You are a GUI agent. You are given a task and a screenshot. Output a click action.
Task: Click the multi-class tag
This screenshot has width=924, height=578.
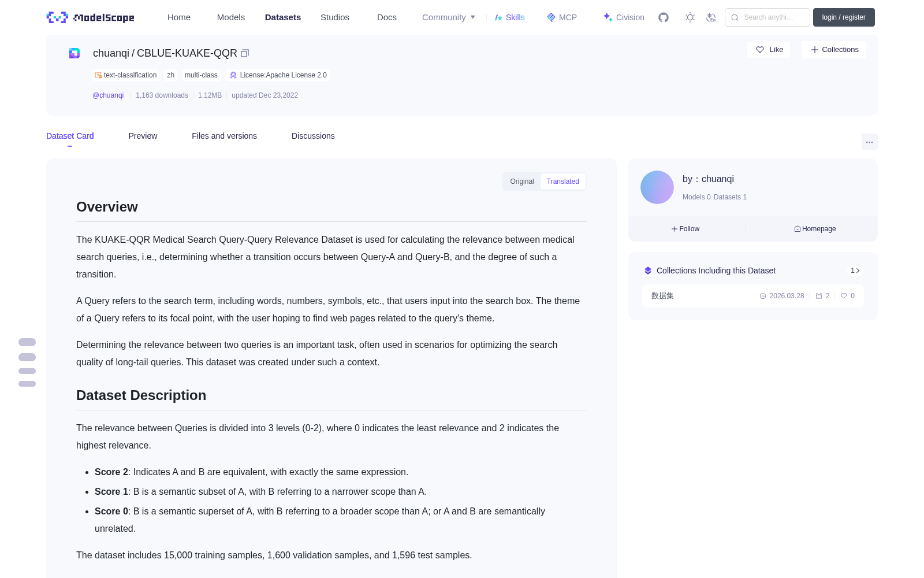click(201, 75)
